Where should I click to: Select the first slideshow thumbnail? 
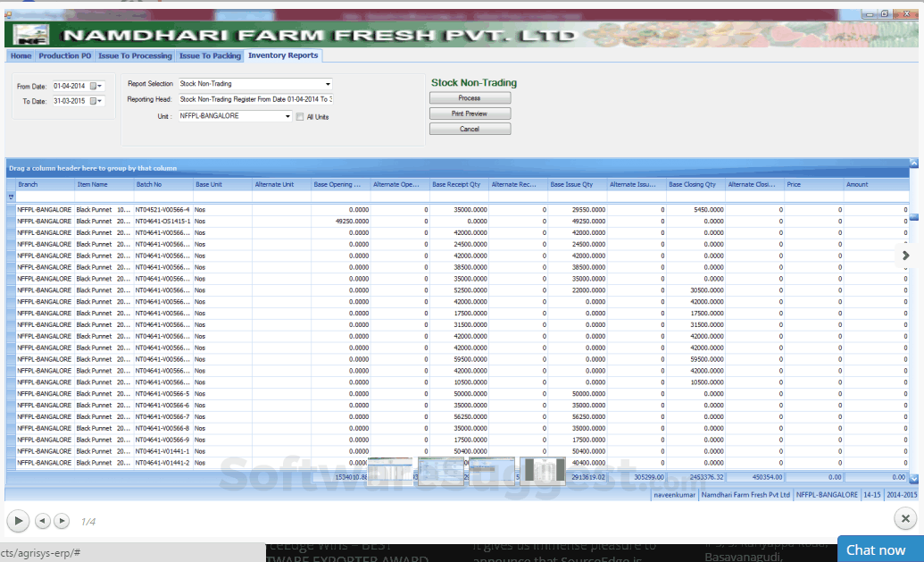pyautogui.click(x=391, y=470)
